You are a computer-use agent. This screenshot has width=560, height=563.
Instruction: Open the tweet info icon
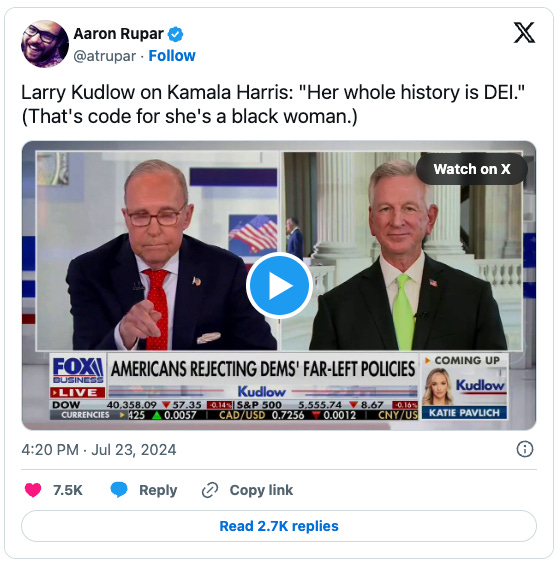pyautogui.click(x=525, y=449)
